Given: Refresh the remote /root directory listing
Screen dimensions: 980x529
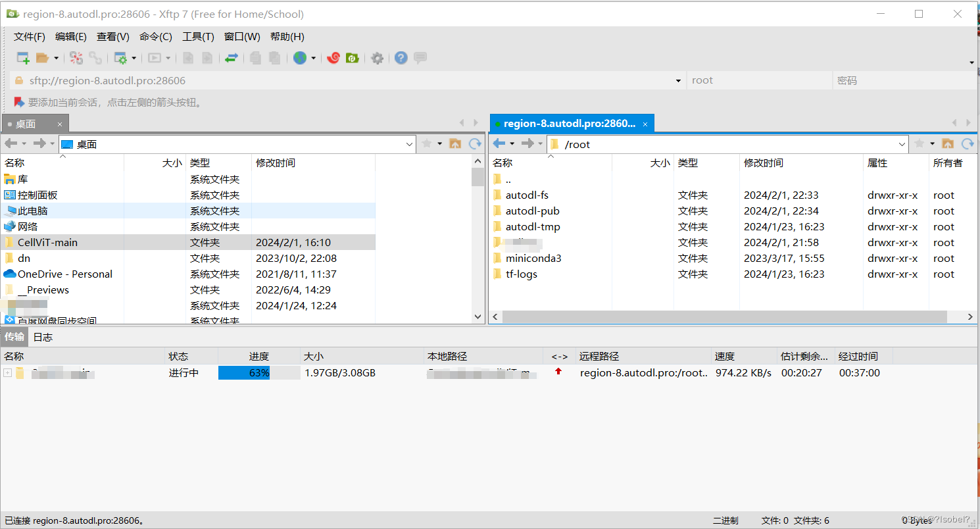Looking at the screenshot, I should click(968, 143).
